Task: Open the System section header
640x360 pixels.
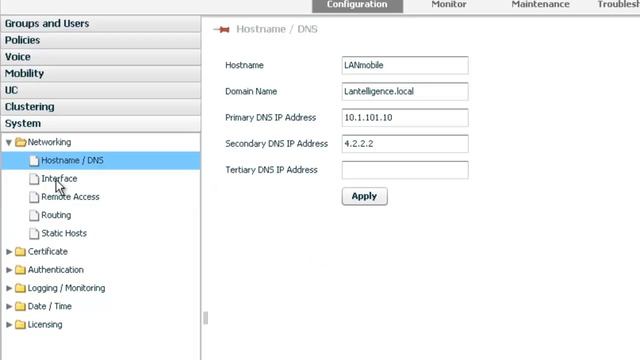Action: 101,124
